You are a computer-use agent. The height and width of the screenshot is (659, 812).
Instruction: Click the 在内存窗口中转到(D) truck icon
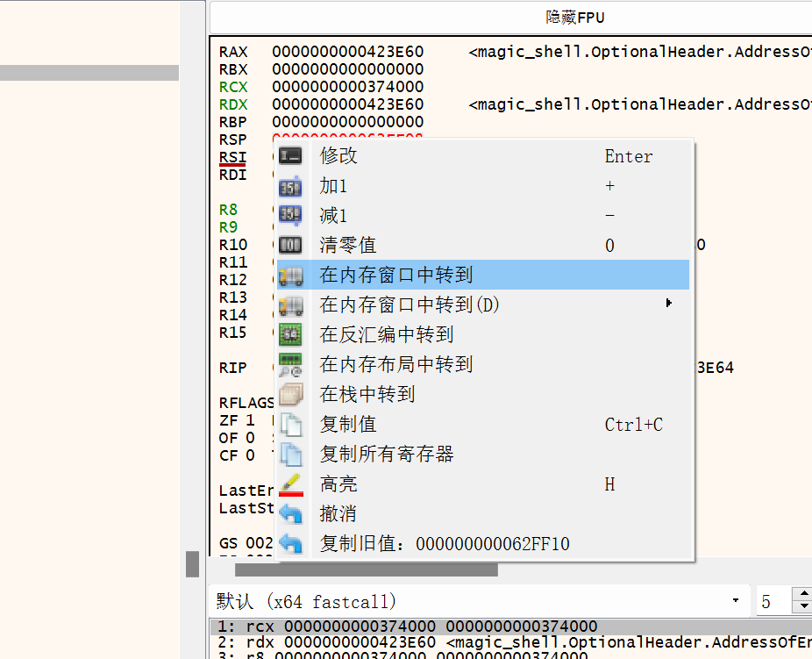(x=290, y=304)
